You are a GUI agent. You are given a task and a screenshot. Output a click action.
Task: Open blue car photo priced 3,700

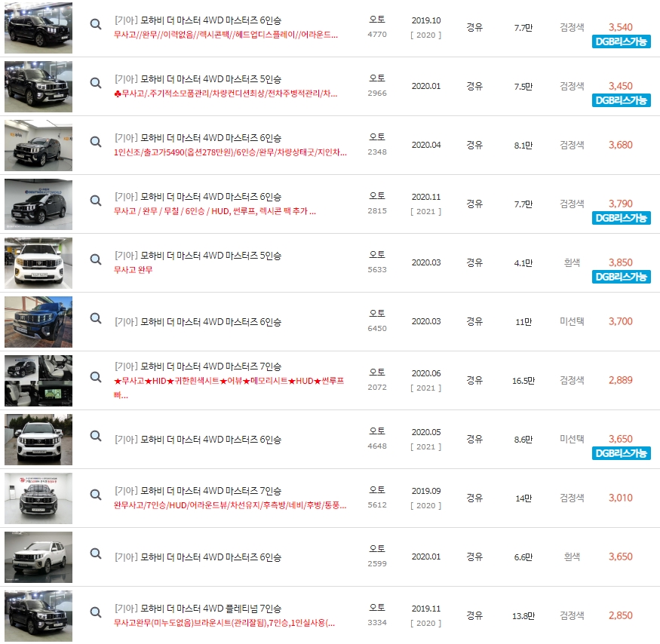[38, 322]
